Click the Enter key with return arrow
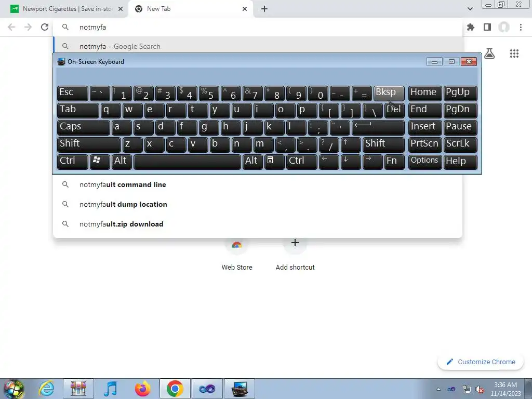Screen dimensions: 532x399 [378, 127]
